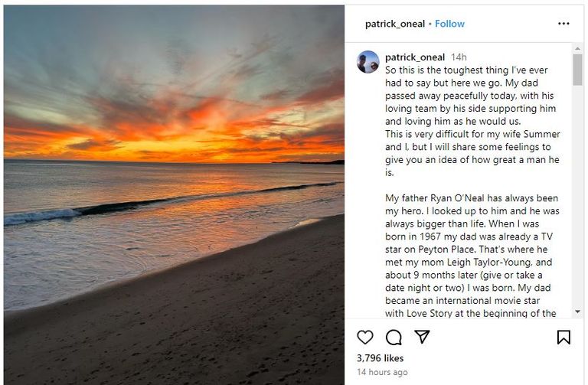Open patrick_oneal profile from the header username
Screen dimensions: 588x385
[394, 24]
